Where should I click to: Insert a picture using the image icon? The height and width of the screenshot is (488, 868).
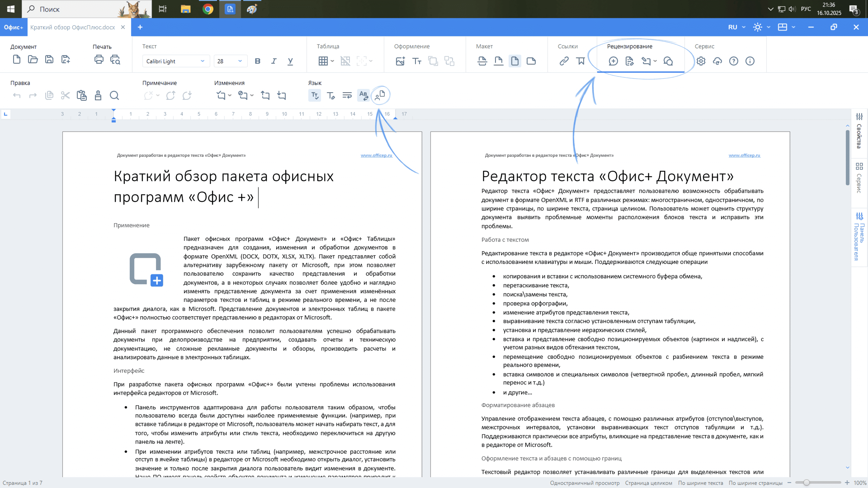(400, 61)
